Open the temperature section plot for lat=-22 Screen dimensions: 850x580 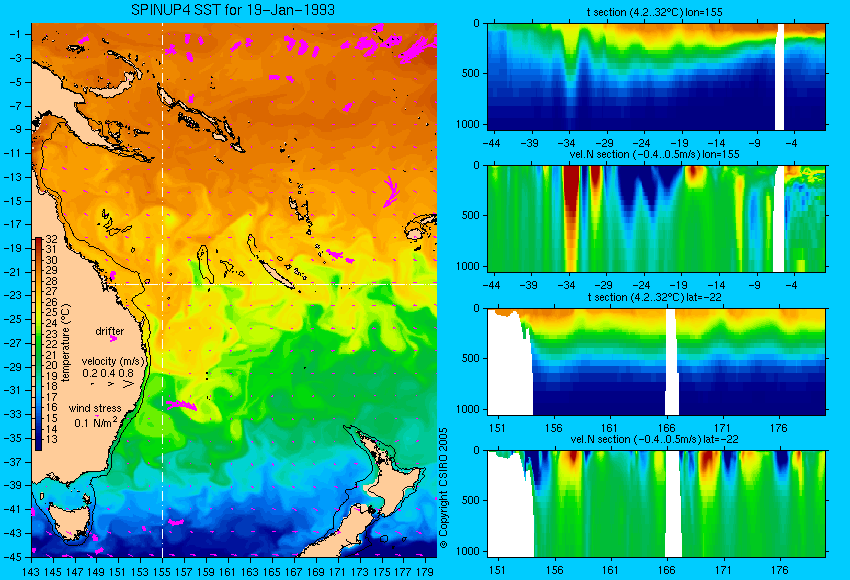point(656,362)
